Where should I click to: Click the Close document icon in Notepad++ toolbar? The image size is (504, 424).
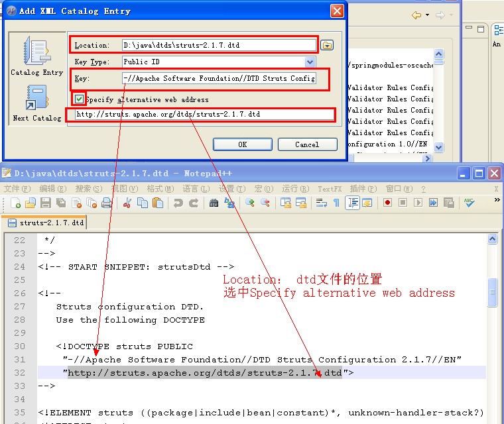coord(77,203)
